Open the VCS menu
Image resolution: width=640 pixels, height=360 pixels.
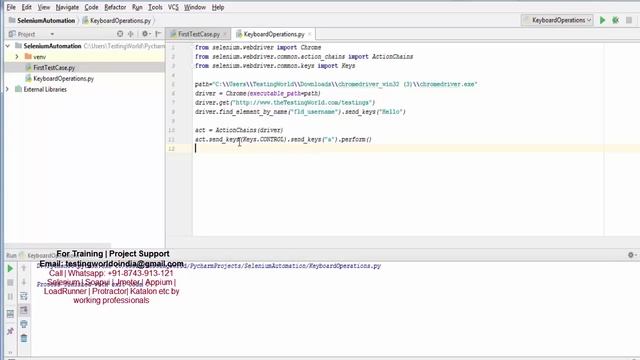point(173,7)
